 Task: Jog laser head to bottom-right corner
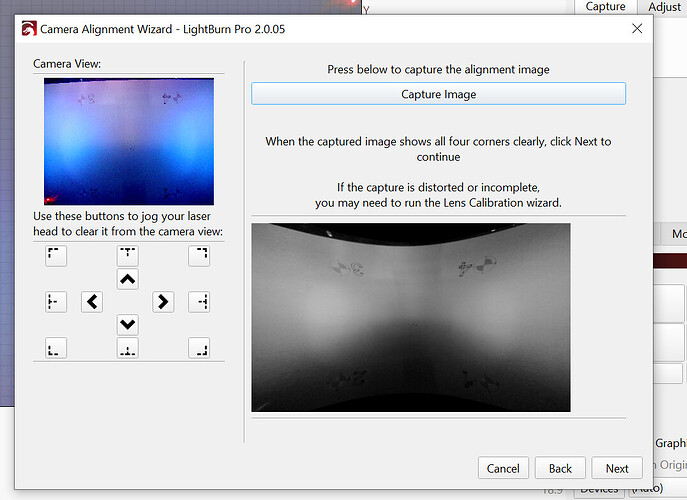[x=199, y=347]
